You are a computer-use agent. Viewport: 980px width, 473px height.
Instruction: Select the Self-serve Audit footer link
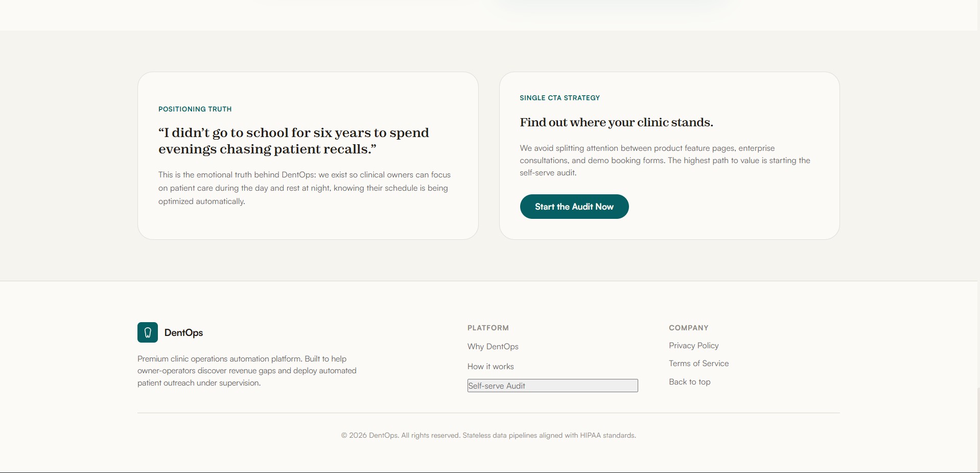click(x=553, y=386)
